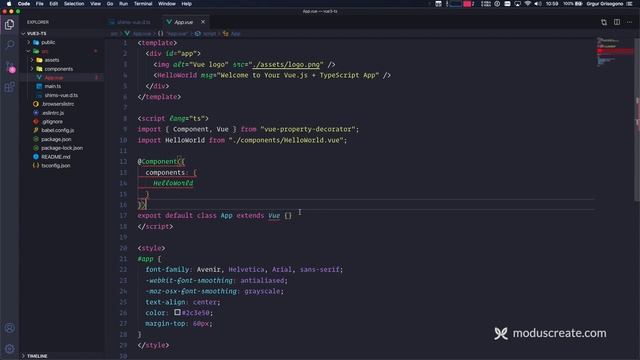Viewport: 640px width, 360px height.
Task: Click the minimap code overview
Action: pos(615,52)
